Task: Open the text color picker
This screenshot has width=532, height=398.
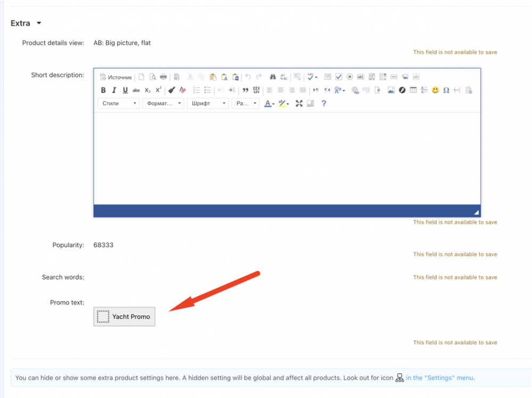Action: [x=269, y=104]
